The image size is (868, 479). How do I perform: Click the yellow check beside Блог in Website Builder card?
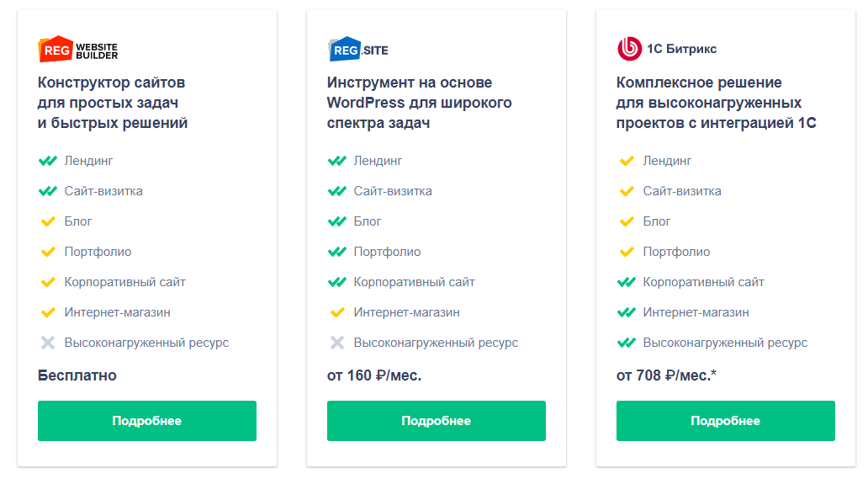[48, 221]
